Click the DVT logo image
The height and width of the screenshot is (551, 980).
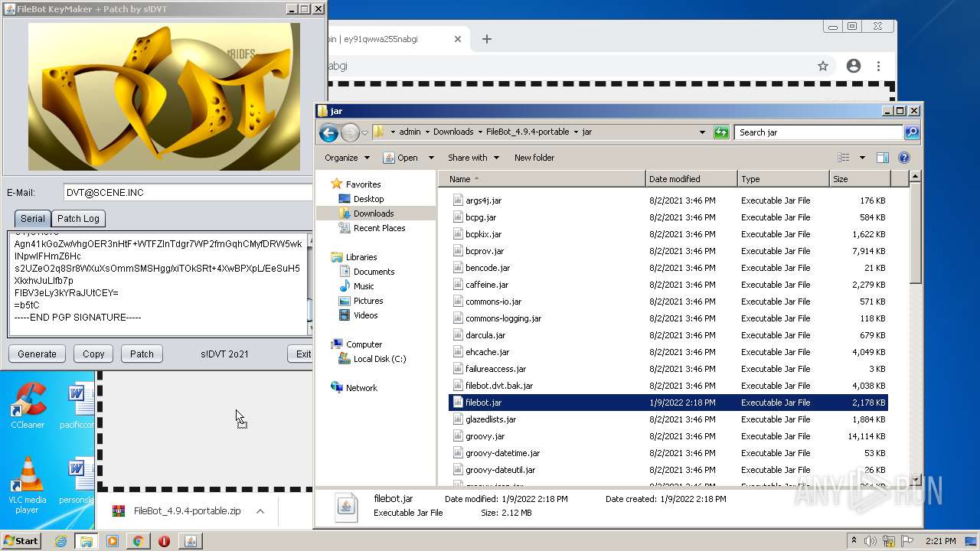coord(164,96)
